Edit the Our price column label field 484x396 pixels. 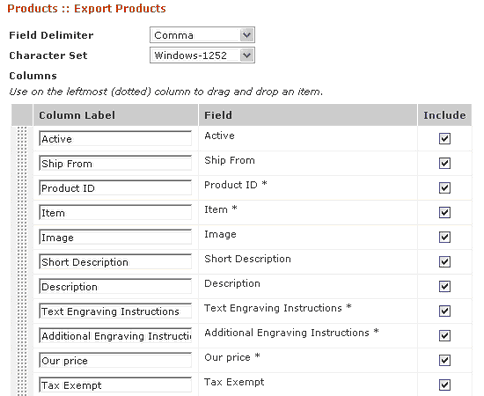tap(115, 361)
